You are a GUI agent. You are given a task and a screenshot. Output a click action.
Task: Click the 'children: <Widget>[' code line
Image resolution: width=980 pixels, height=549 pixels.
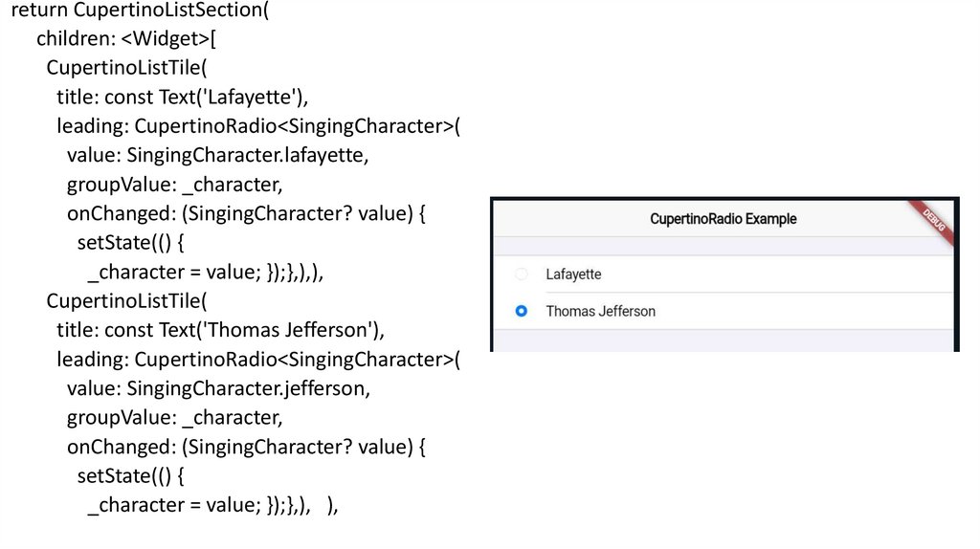125,39
